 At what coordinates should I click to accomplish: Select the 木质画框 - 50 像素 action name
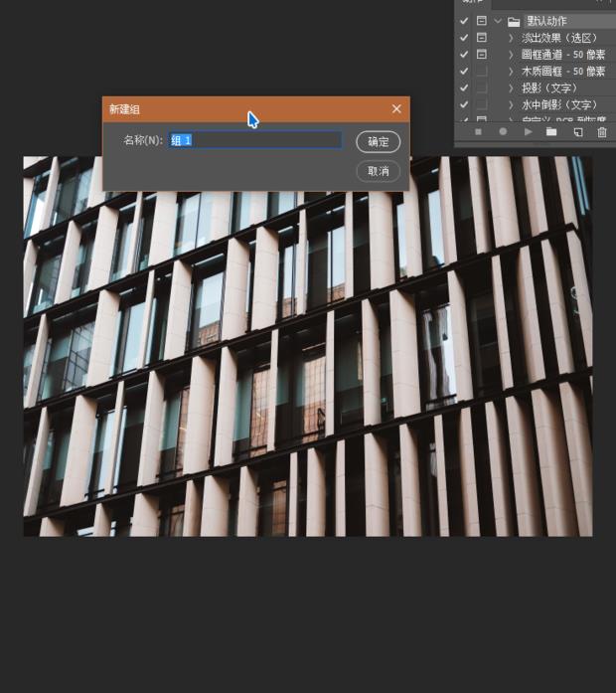[563, 72]
